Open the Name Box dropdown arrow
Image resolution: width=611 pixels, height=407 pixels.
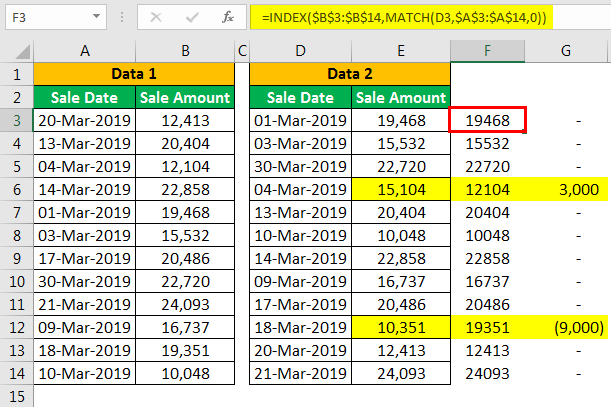[x=96, y=17]
